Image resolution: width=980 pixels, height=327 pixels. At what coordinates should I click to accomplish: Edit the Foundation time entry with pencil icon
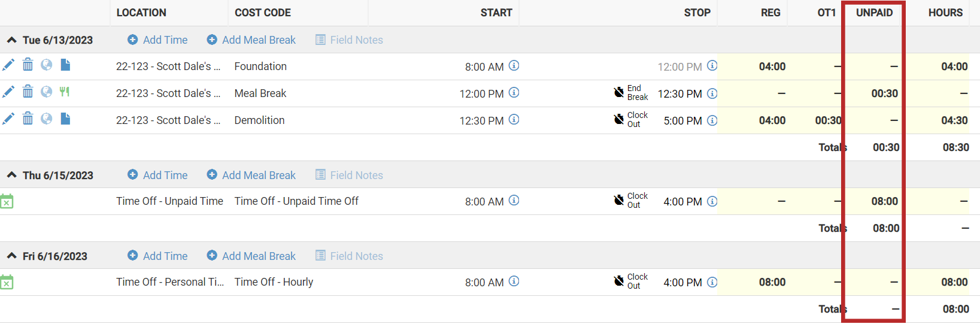[8, 65]
